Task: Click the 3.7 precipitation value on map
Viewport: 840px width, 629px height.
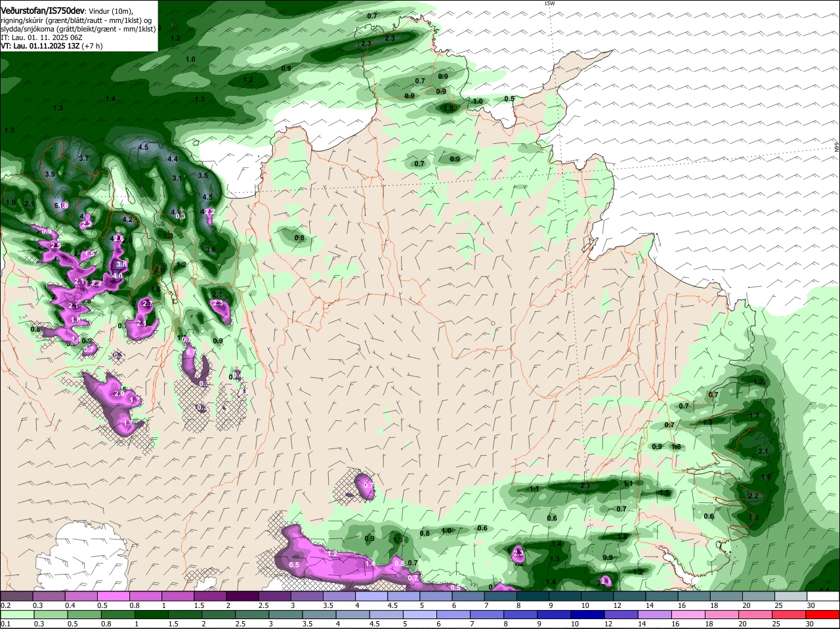Action: coord(83,159)
